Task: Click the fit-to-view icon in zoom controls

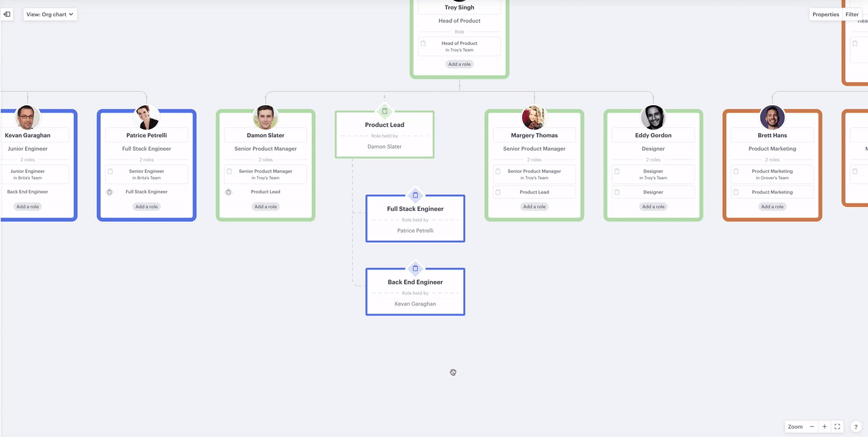Action: coord(836,427)
